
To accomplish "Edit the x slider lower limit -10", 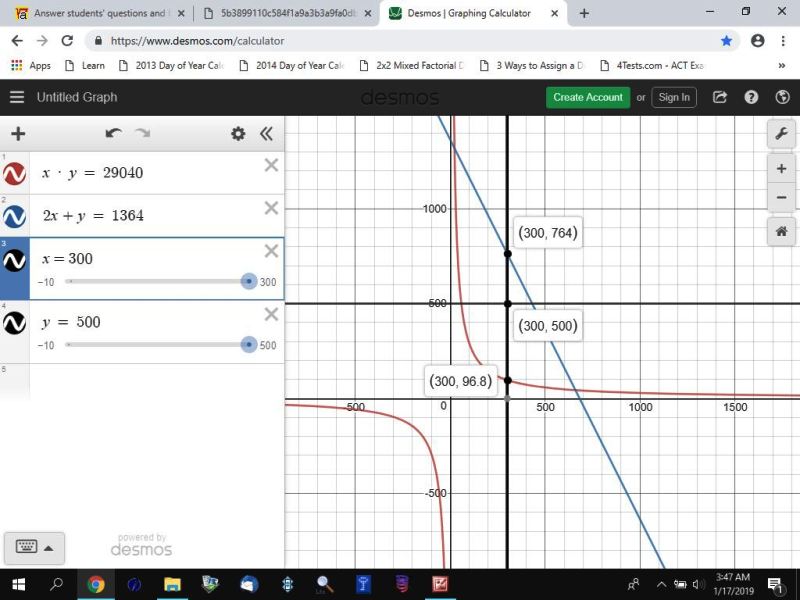I will click(45, 282).
